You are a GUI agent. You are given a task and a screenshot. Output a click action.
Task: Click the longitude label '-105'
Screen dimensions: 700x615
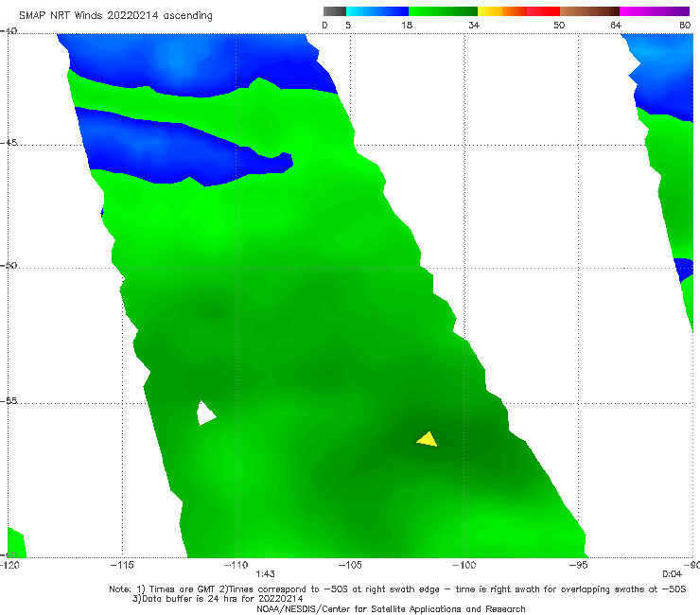pos(350,565)
